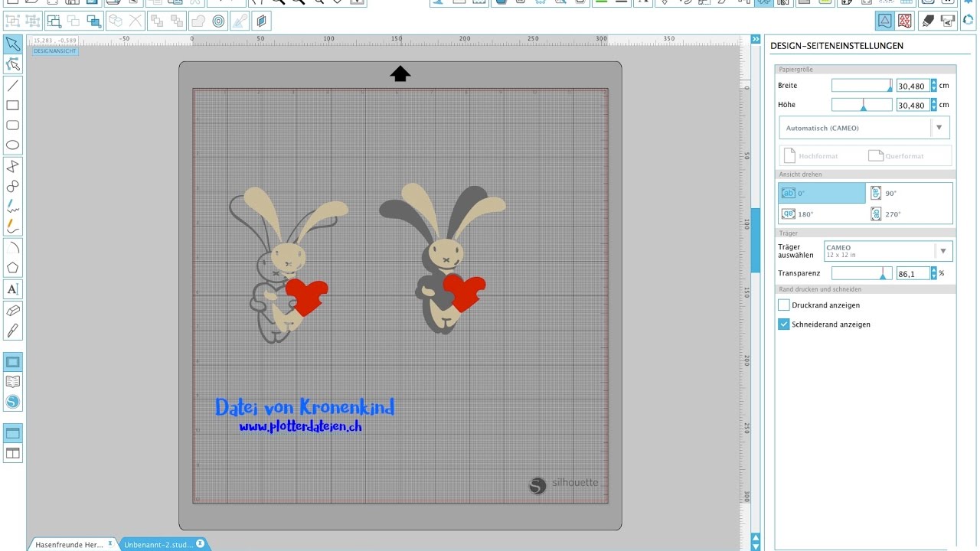Select the Knife tool

click(x=13, y=331)
